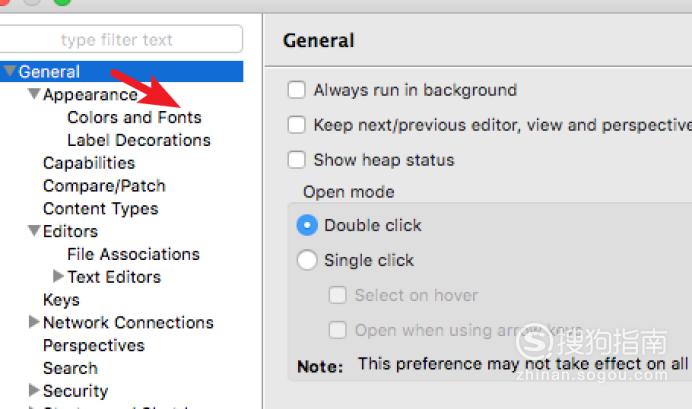Enable Always run in background checkbox

(x=296, y=90)
